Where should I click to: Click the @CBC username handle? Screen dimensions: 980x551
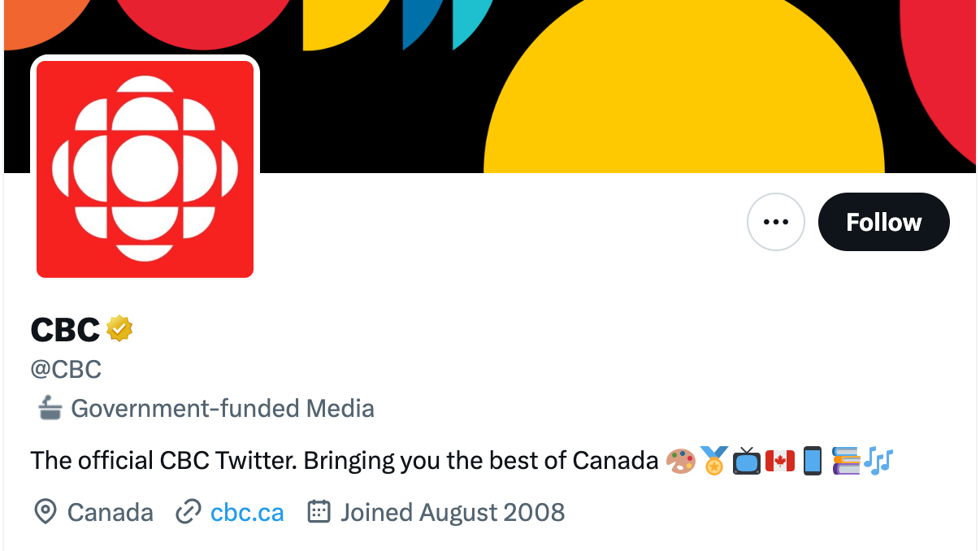coord(66,370)
